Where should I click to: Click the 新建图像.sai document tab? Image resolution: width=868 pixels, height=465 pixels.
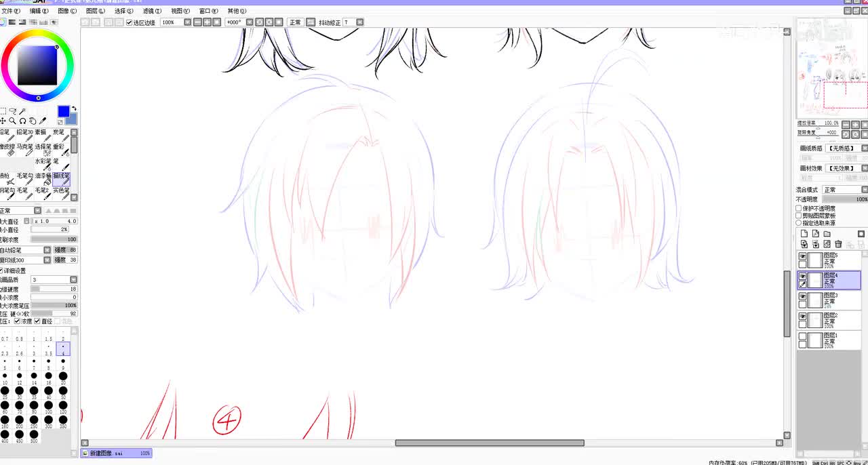click(x=116, y=453)
